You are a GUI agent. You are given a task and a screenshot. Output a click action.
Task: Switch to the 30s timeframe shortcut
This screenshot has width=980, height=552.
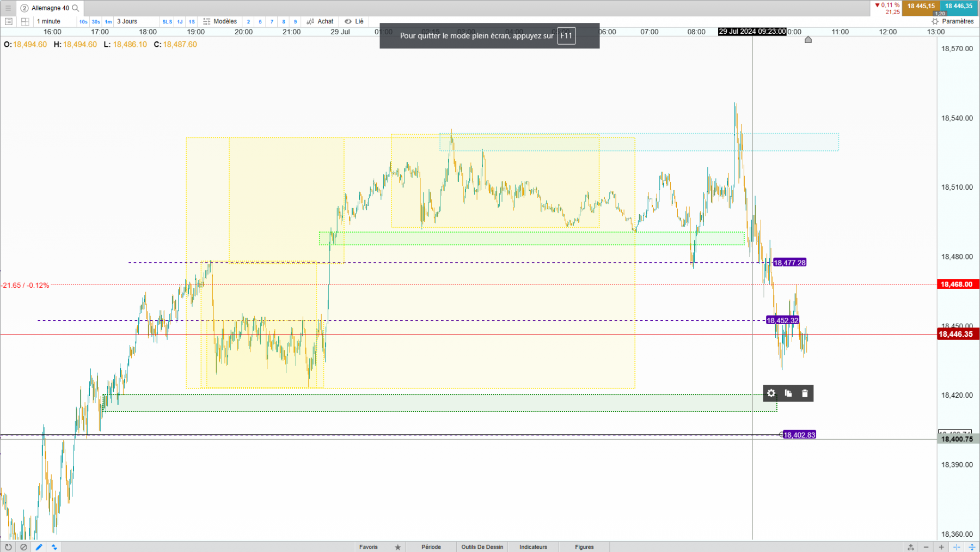(96, 22)
